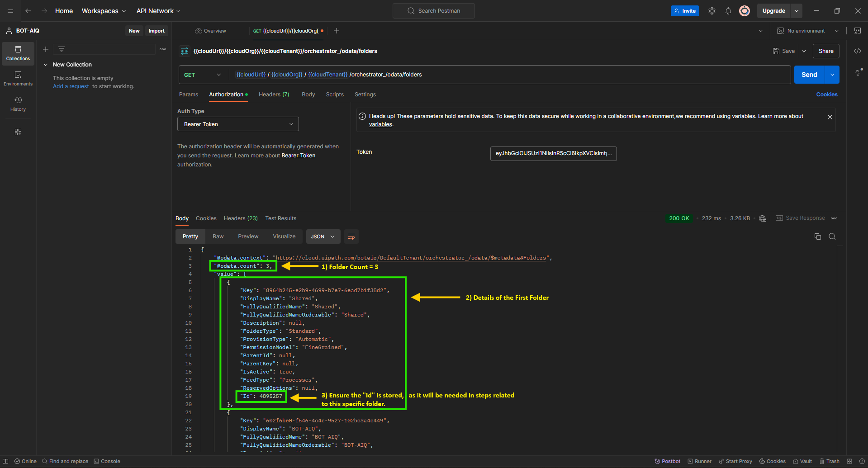Image resolution: width=868 pixels, height=468 pixels.
Task: Open Runner in the status bar
Action: point(700,461)
